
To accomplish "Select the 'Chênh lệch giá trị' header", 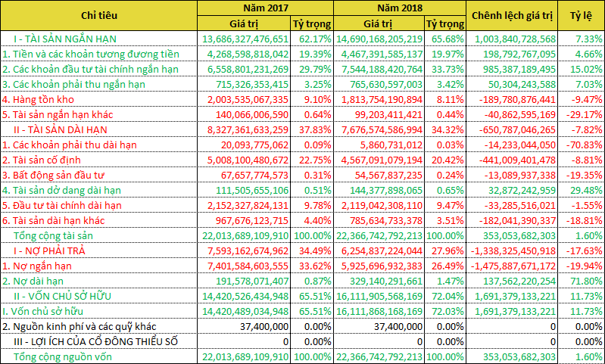I will [512, 16].
